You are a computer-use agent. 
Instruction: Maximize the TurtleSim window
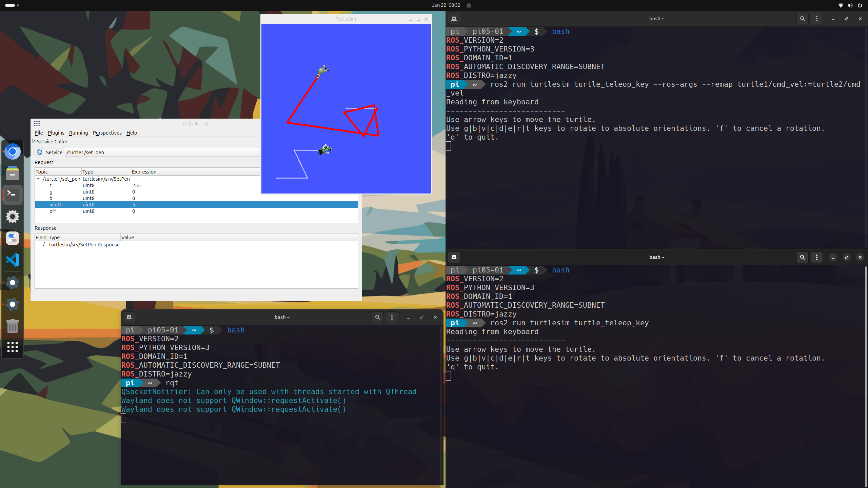coord(418,19)
